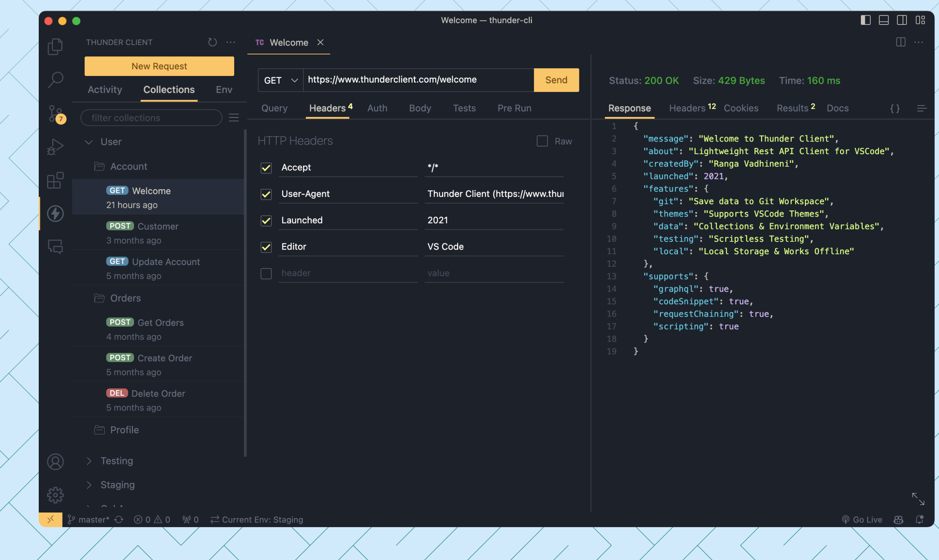939x560 pixels.
Task: Click the expand response arrows icon
Action: click(x=918, y=499)
